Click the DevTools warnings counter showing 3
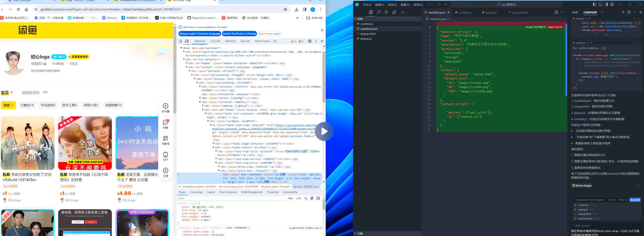Image resolution: width=644 pixels, height=236 pixels. pos(294,41)
